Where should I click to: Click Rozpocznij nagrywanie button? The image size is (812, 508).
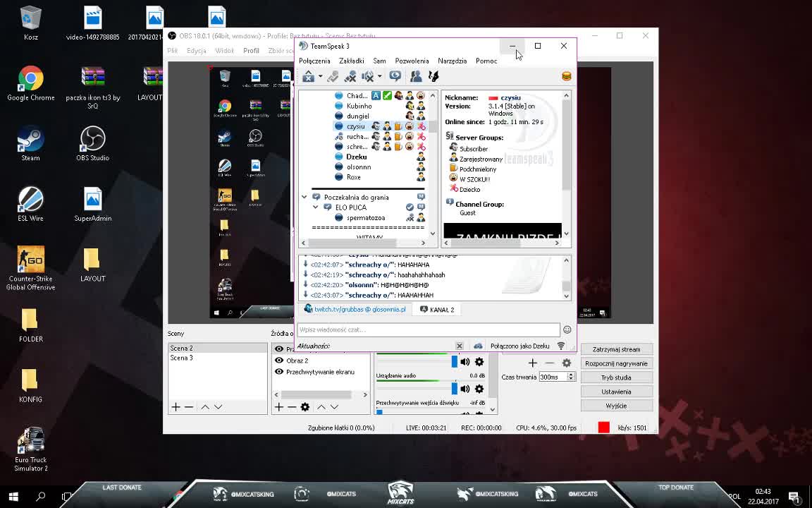tap(616, 363)
